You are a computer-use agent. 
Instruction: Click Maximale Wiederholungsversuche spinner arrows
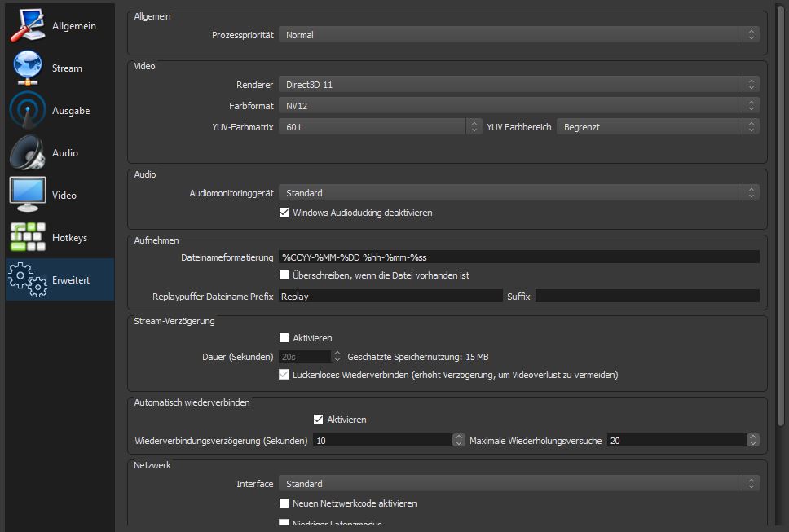pyautogui.click(x=753, y=440)
